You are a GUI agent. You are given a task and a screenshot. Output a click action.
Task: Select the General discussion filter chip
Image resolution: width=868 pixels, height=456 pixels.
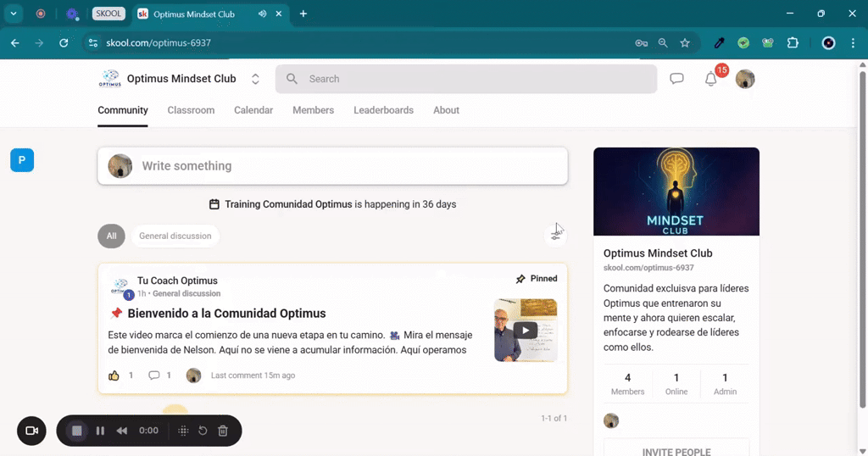point(175,236)
